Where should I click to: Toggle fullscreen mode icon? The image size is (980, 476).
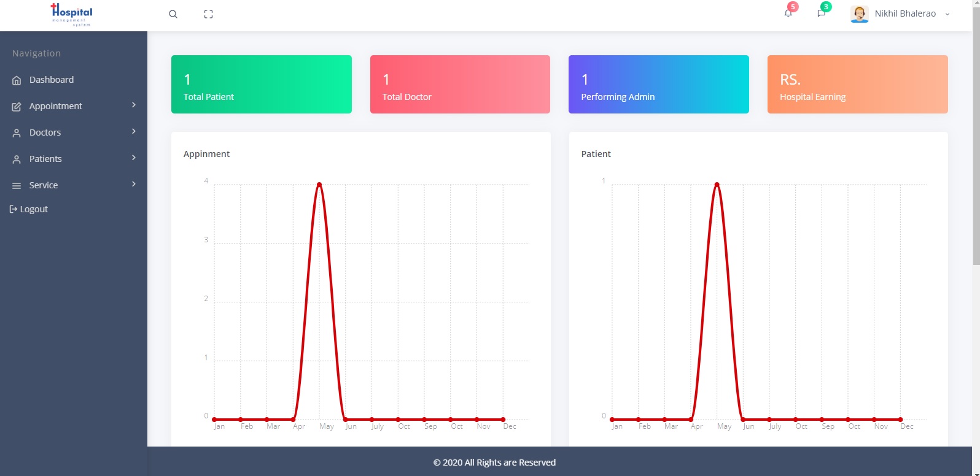click(208, 14)
